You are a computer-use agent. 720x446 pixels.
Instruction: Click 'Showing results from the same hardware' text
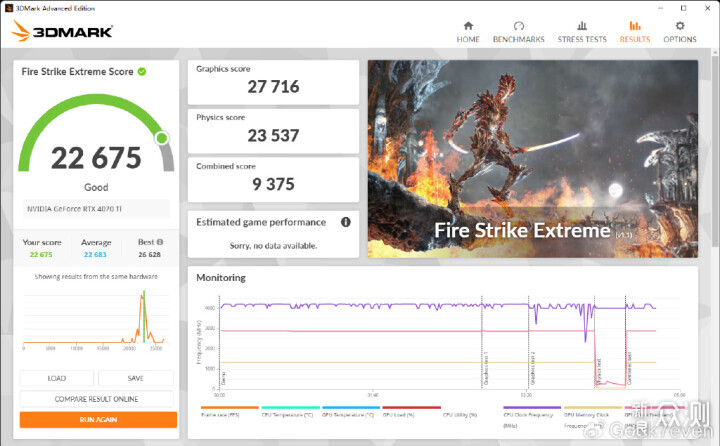(x=96, y=277)
